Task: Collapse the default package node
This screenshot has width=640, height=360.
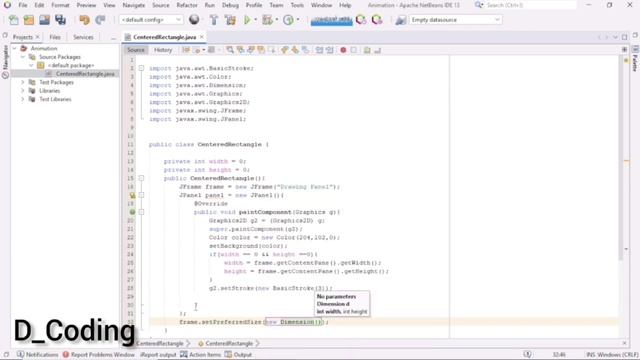Action: click(31, 65)
